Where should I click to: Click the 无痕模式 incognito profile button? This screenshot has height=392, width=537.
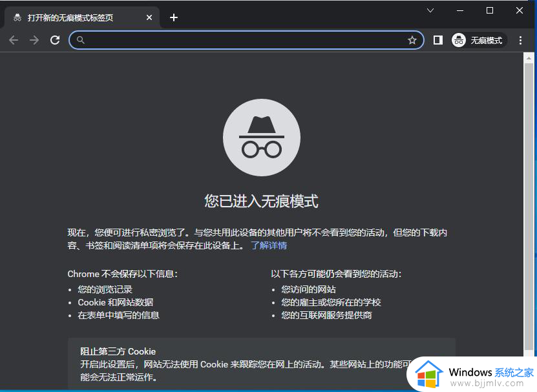click(x=478, y=40)
